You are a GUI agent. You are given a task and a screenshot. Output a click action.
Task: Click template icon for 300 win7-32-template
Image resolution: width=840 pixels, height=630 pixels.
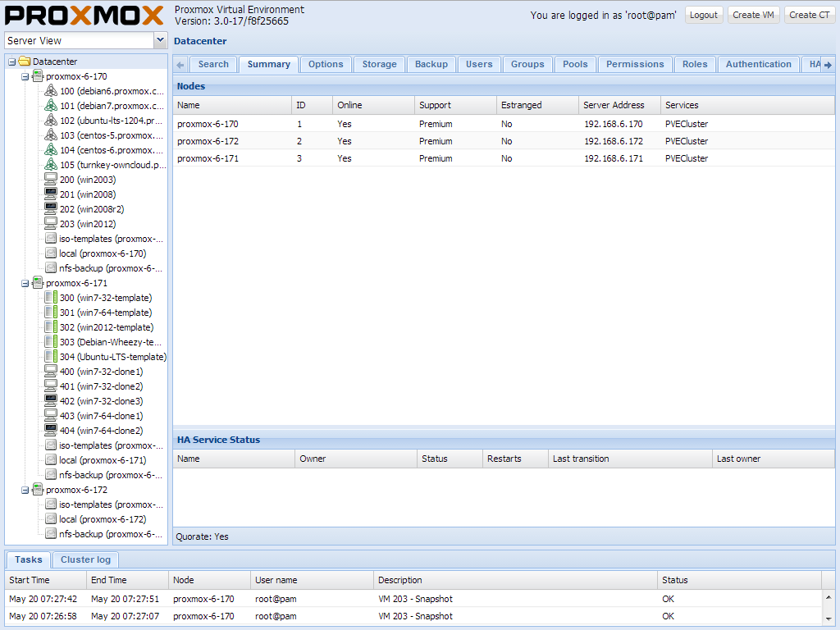pyautogui.click(x=51, y=297)
